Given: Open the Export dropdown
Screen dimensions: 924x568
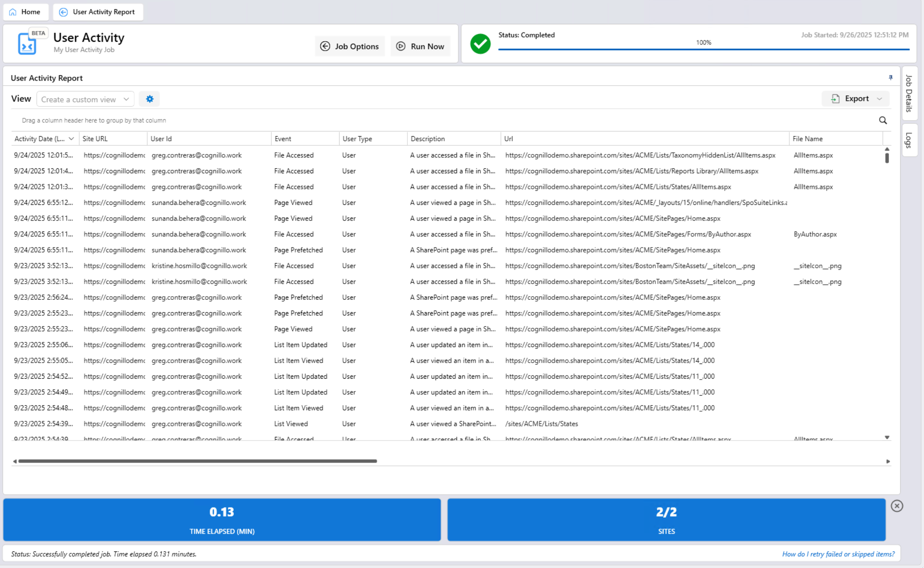Looking at the screenshot, I should point(855,99).
